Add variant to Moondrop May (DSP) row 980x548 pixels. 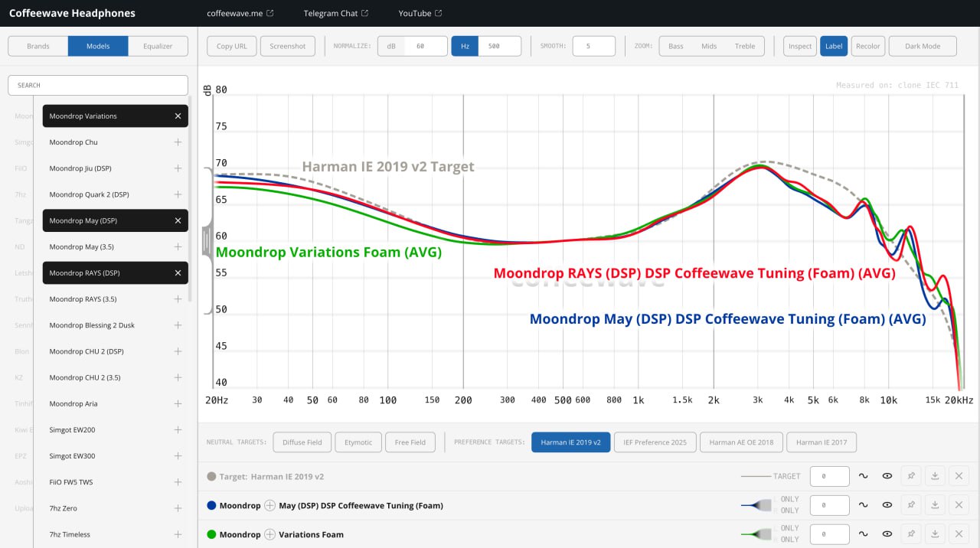[269, 505]
